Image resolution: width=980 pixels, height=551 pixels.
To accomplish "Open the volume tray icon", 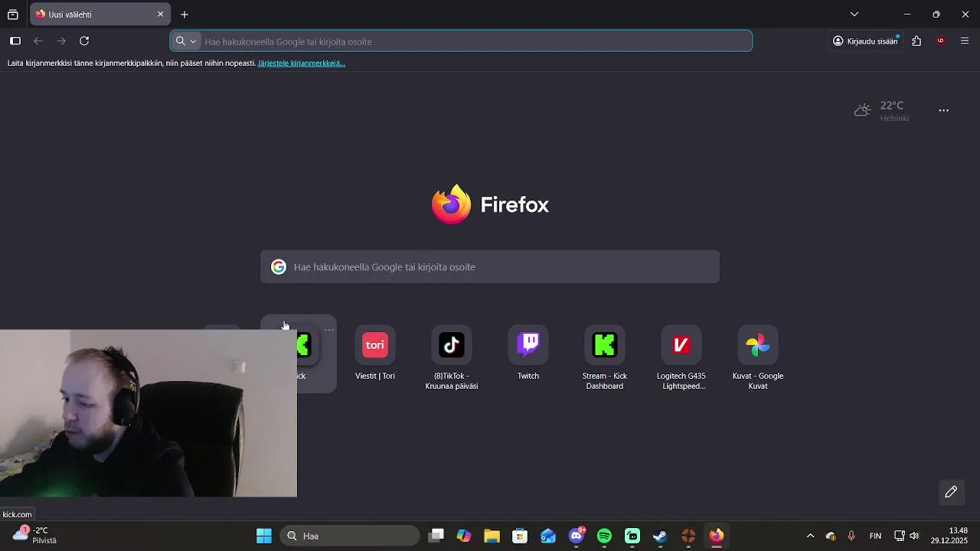I will tap(914, 536).
